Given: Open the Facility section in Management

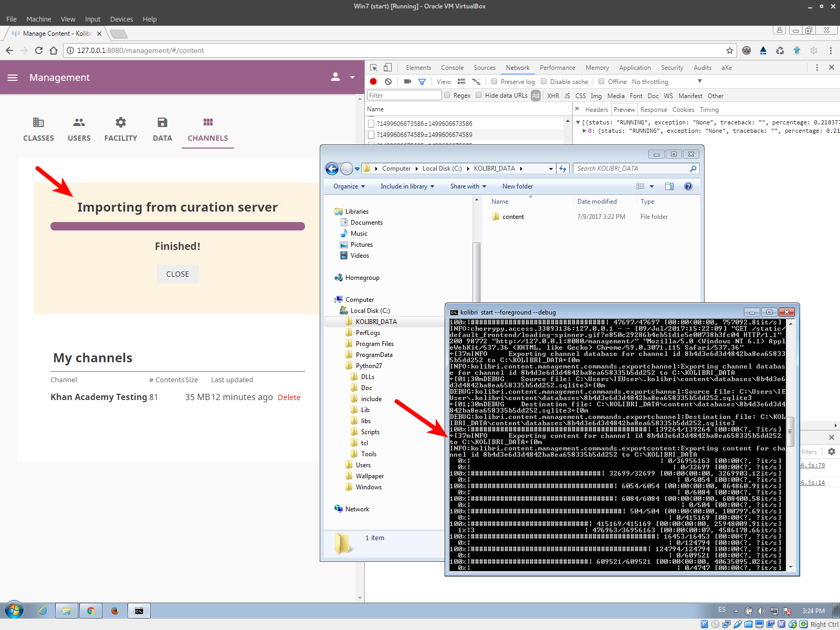Looking at the screenshot, I should [x=120, y=128].
